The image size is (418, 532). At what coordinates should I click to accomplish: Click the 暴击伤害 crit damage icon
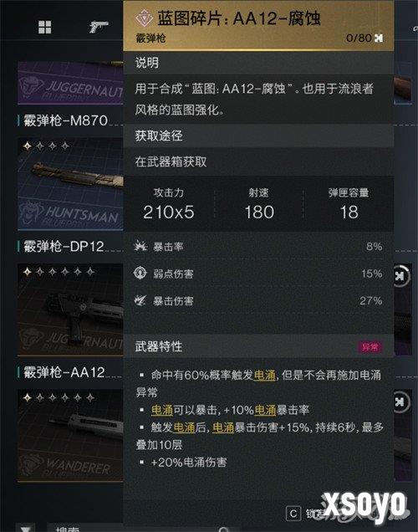tap(140, 300)
